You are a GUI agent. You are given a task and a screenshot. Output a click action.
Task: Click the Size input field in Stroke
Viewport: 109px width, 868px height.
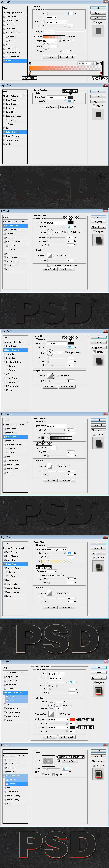[x=70, y=13]
